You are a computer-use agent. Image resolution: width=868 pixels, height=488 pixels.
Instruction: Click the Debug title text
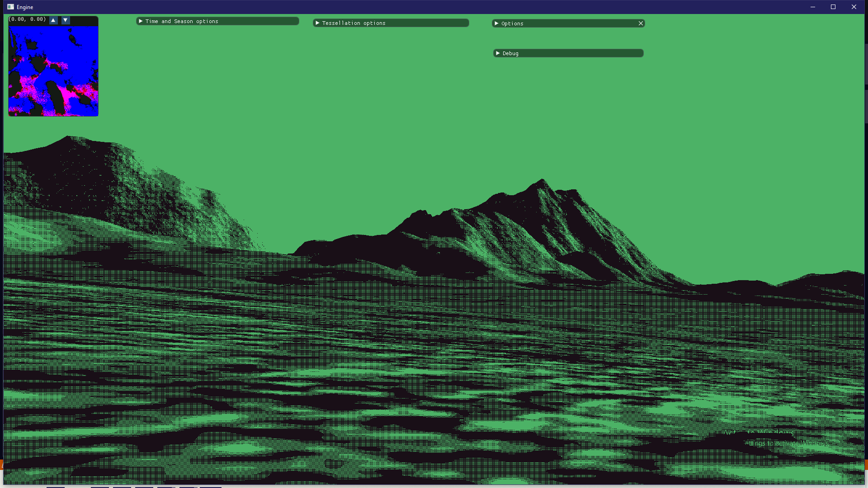[x=510, y=53]
